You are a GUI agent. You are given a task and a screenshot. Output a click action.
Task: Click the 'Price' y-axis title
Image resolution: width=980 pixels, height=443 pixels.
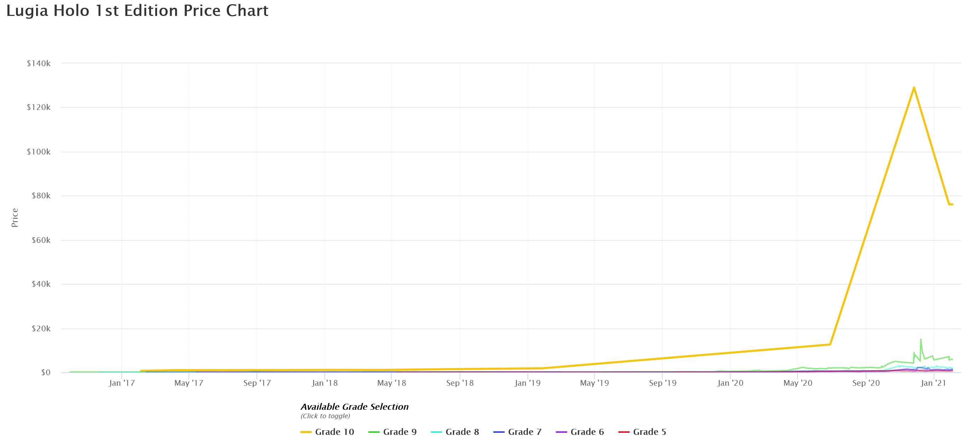tap(15, 218)
